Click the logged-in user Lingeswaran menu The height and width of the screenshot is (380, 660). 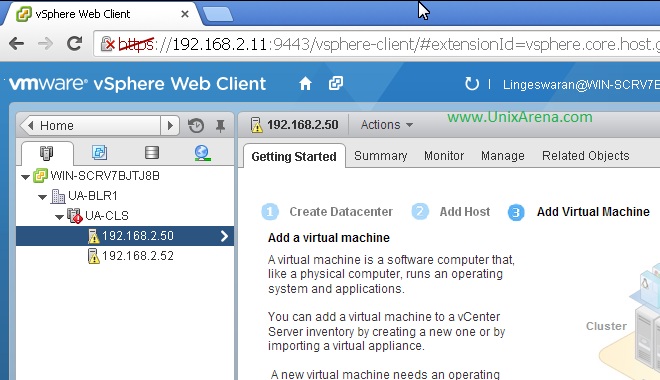[x=581, y=85]
